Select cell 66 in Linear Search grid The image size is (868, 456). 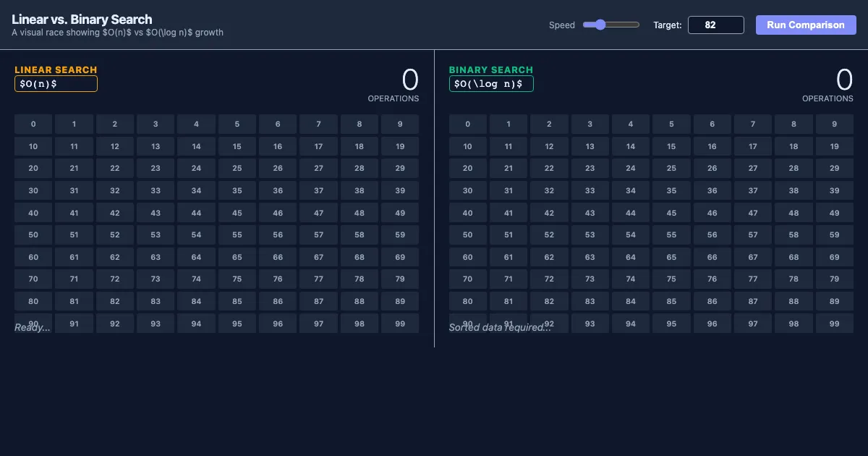[278, 257]
